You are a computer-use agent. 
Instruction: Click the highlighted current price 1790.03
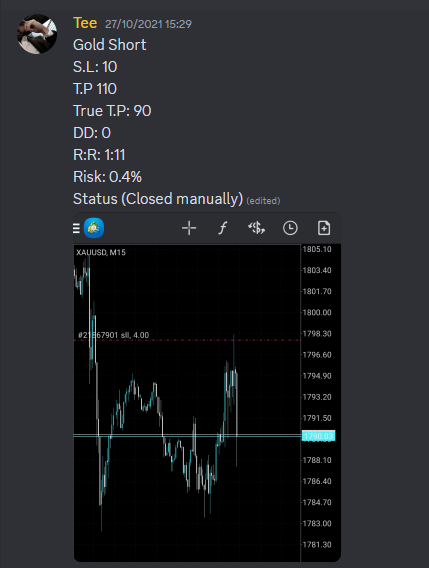click(x=318, y=436)
